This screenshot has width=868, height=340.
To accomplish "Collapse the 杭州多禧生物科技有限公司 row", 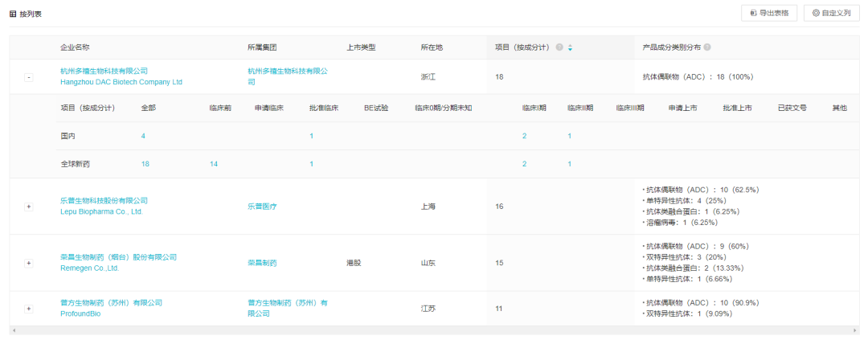I will pyautogui.click(x=29, y=77).
